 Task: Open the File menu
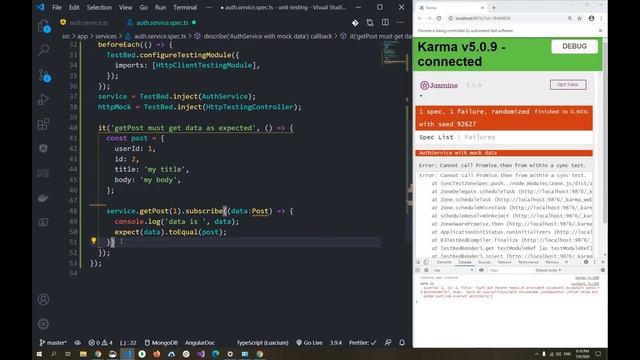coord(57,7)
